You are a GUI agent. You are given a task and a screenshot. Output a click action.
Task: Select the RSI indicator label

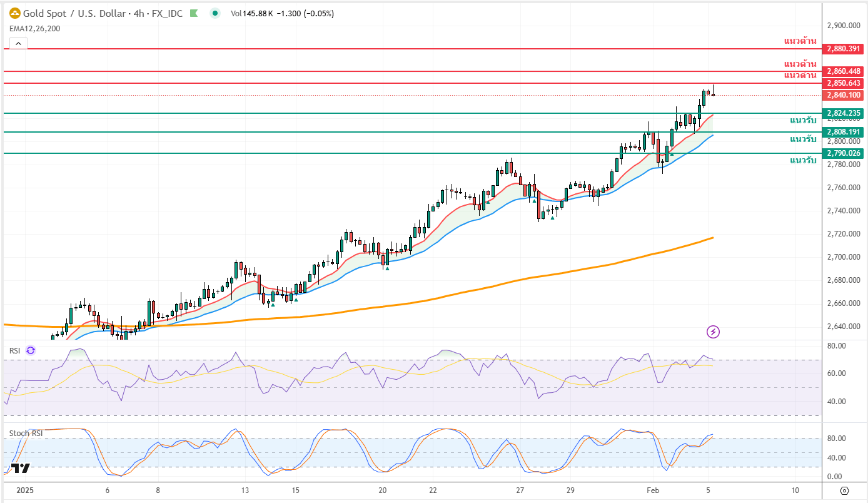(15, 350)
